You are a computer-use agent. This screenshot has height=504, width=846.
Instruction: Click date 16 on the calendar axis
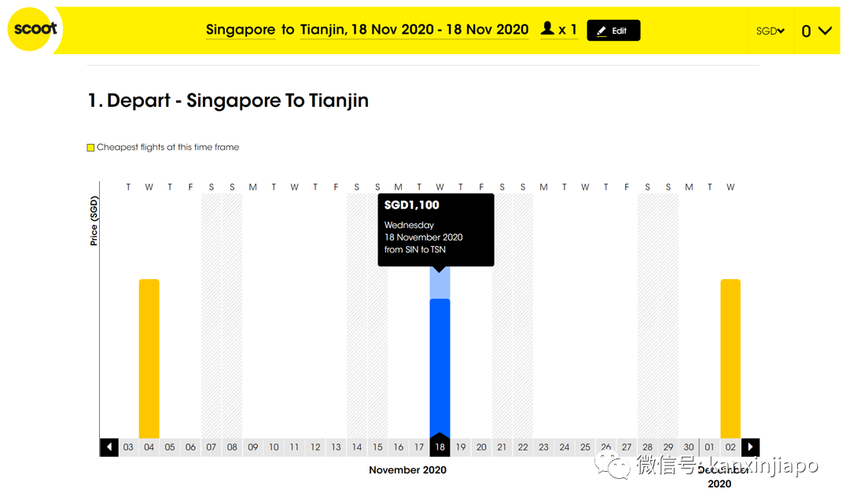[398, 447]
